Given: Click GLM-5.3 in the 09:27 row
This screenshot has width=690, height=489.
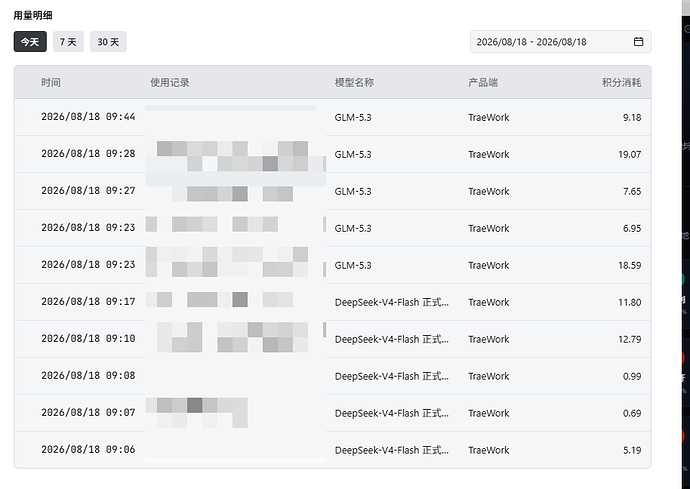Looking at the screenshot, I should (x=353, y=191).
